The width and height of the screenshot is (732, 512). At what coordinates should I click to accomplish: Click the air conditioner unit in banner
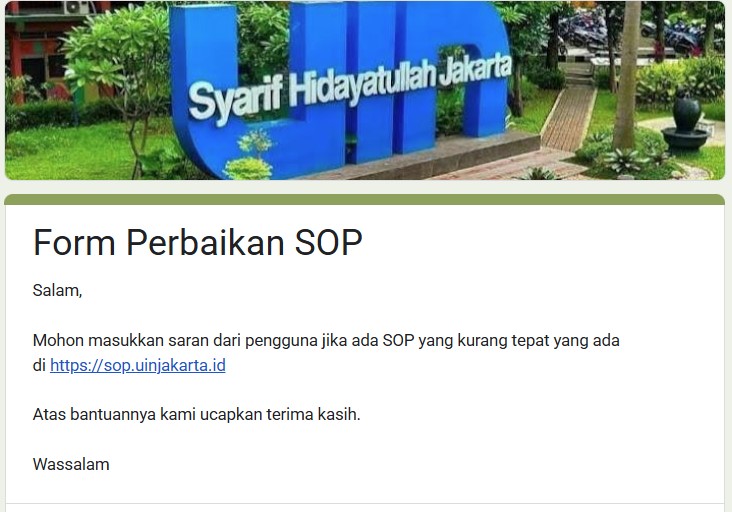coord(77,7)
